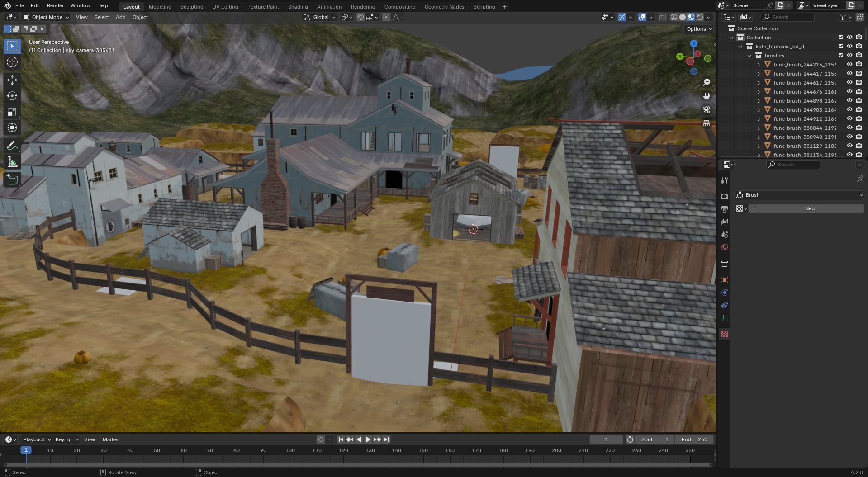868x477 pixels.
Task: Choose the Select Box tool
Action: pyautogui.click(x=12, y=46)
